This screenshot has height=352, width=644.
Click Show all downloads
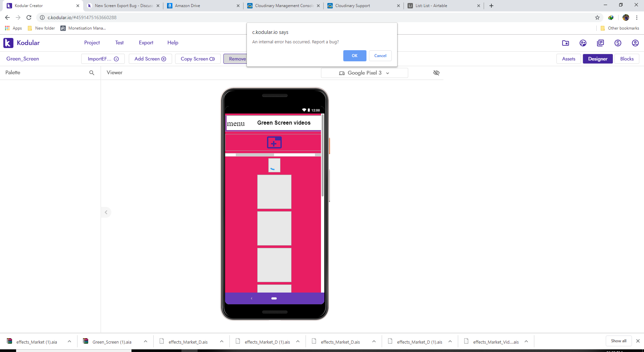coord(619,341)
